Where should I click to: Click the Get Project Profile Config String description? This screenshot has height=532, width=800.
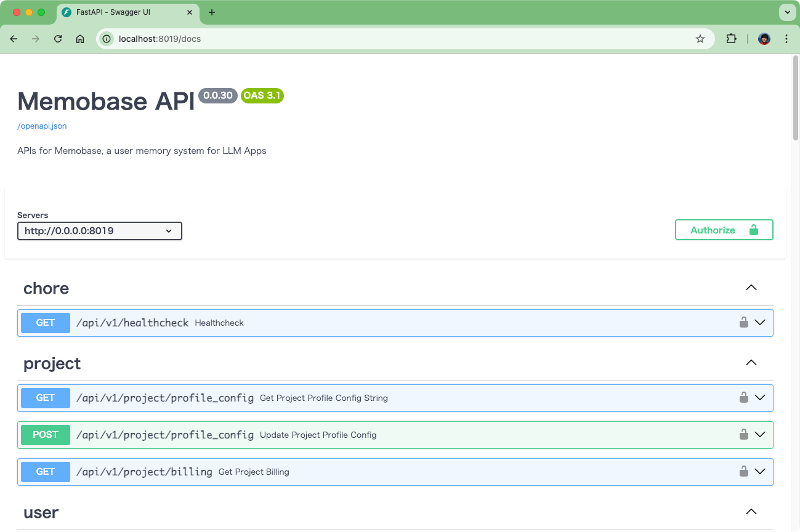(x=324, y=398)
